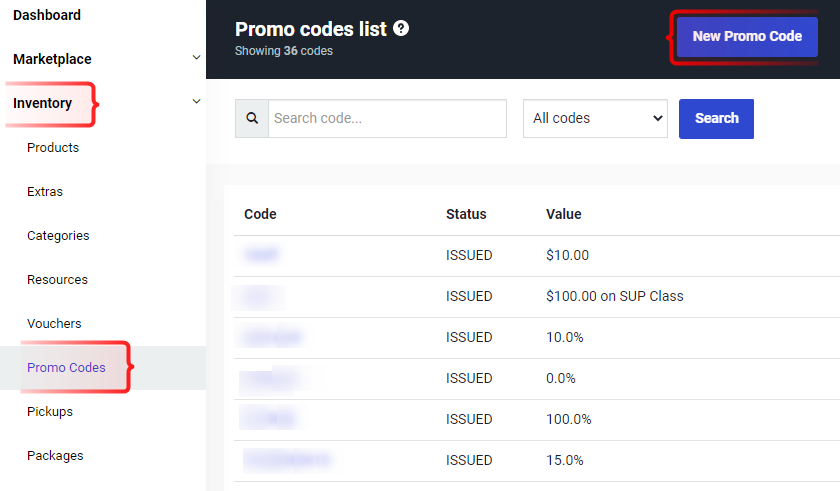
Task: Open Vouchers in the Inventory menu
Action: (54, 324)
